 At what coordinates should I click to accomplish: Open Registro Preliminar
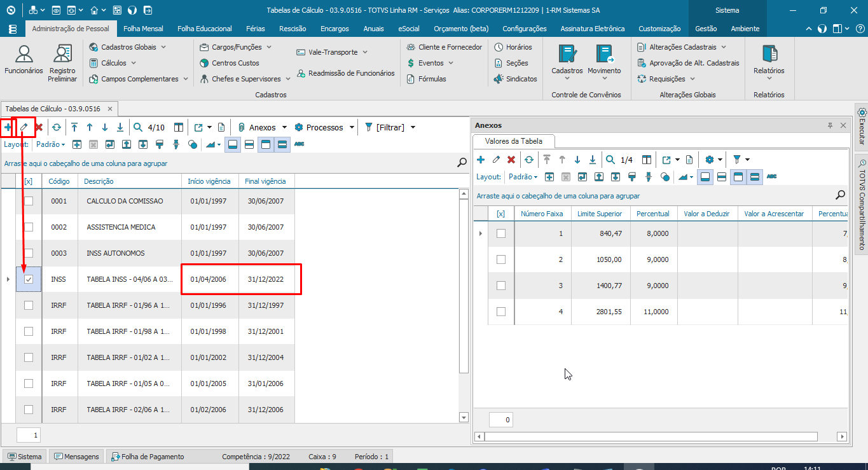tap(62, 63)
